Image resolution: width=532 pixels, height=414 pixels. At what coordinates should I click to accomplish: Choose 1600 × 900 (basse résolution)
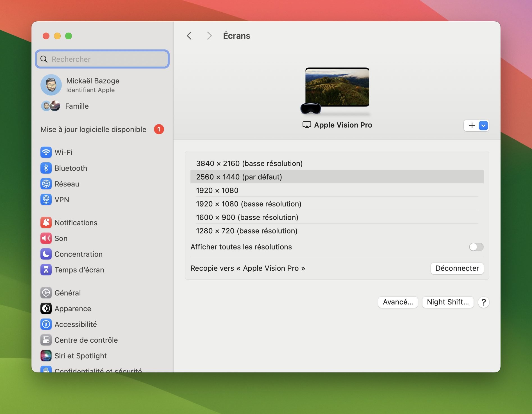(x=337, y=217)
